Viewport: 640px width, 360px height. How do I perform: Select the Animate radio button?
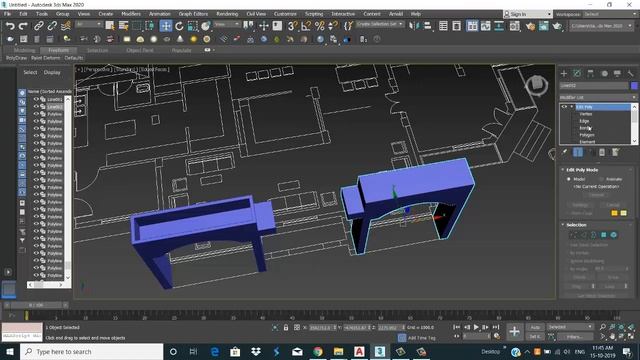point(601,179)
